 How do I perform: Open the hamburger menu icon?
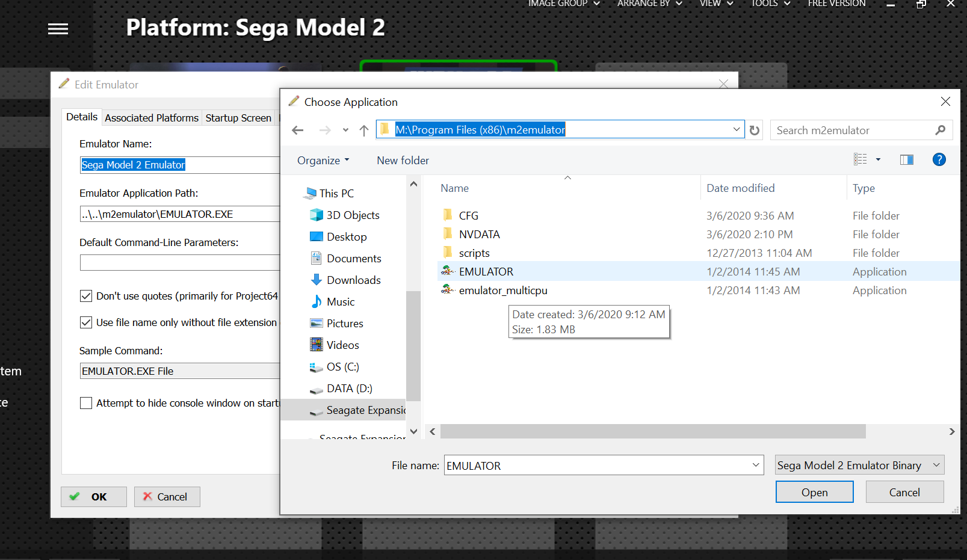58,29
